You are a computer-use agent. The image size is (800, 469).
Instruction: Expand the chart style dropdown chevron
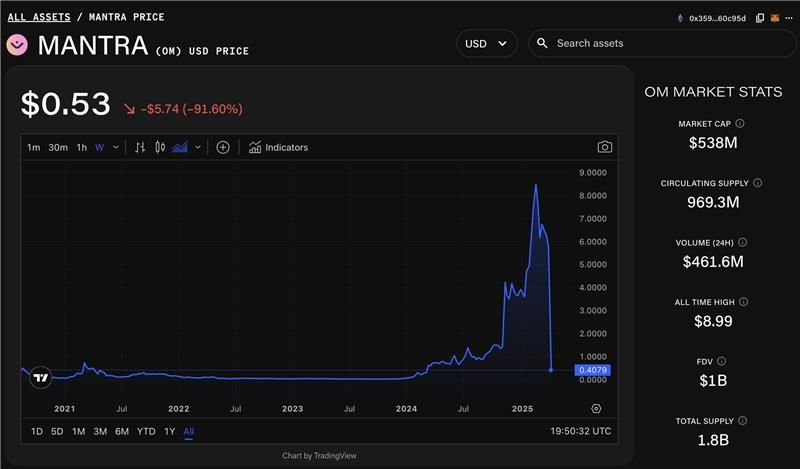[x=198, y=147]
